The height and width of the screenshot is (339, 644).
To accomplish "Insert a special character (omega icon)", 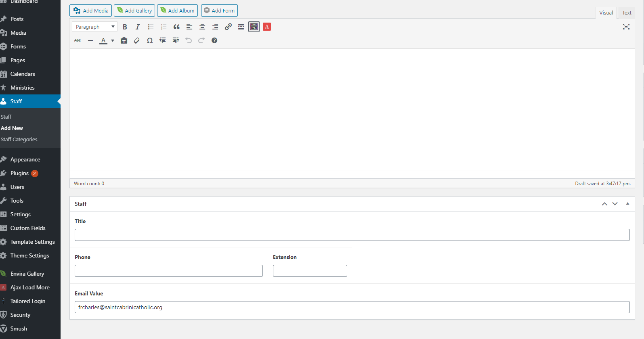I will (150, 40).
